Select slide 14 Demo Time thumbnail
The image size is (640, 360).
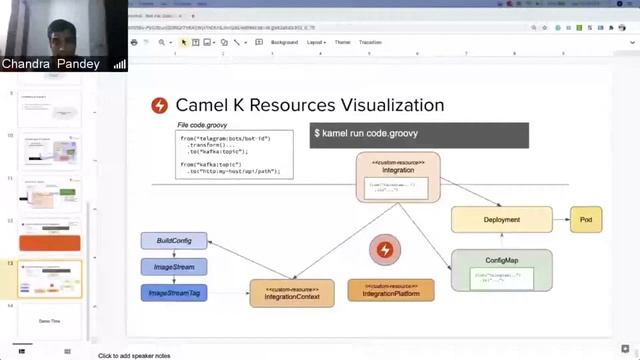[49, 322]
